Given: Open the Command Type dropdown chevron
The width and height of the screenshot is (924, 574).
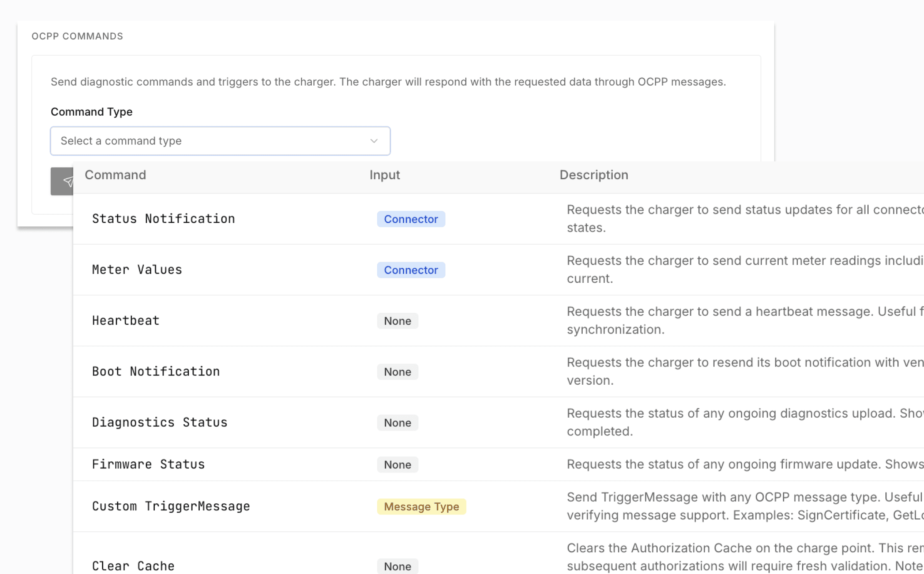Looking at the screenshot, I should click(374, 141).
